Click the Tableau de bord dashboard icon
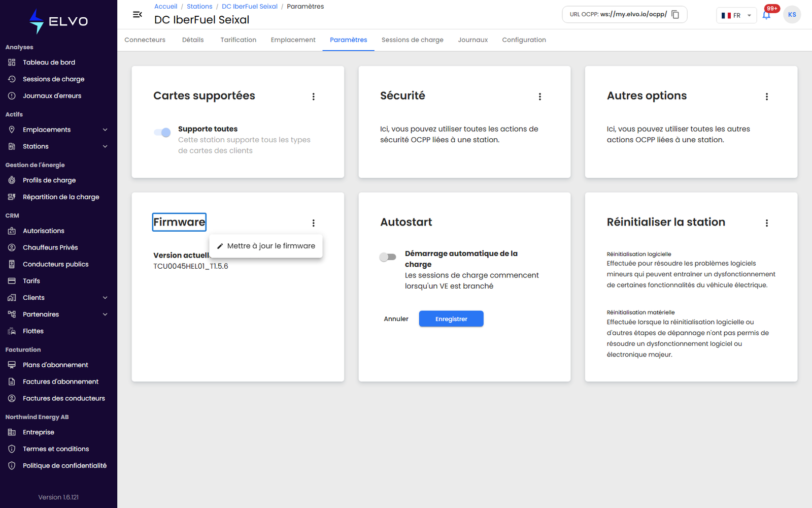Image resolution: width=812 pixels, height=508 pixels. coord(12,62)
